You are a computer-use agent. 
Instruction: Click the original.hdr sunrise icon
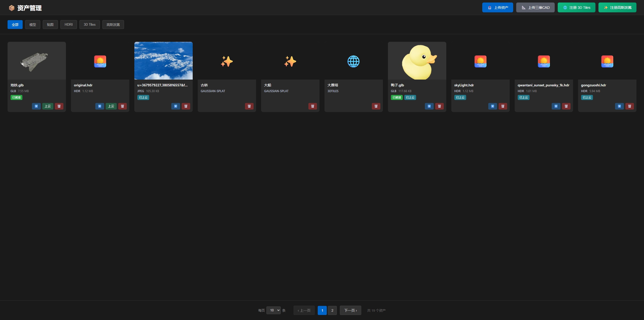pos(100,61)
